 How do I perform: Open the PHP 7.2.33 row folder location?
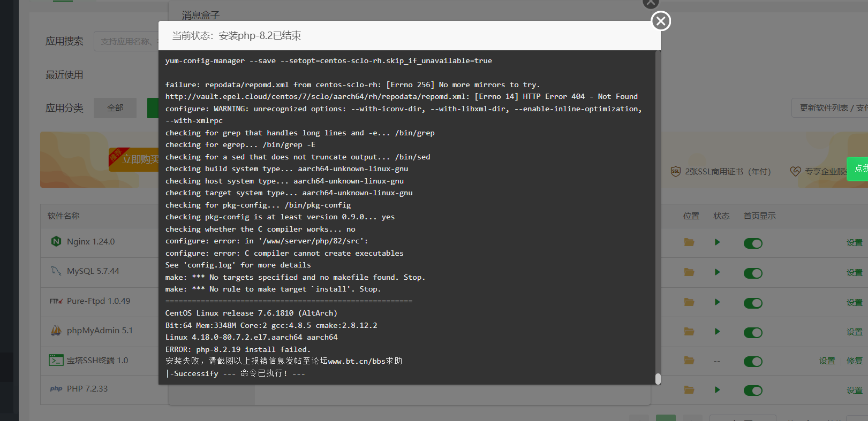click(x=689, y=390)
